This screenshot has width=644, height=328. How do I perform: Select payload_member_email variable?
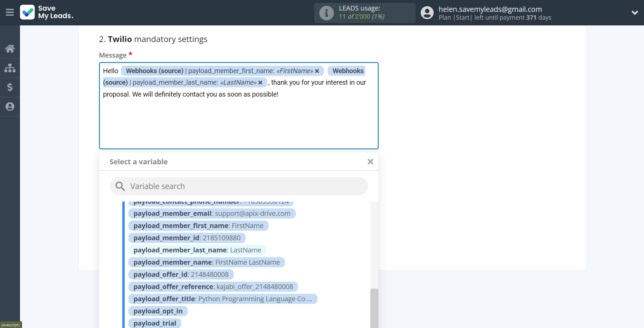tap(212, 213)
